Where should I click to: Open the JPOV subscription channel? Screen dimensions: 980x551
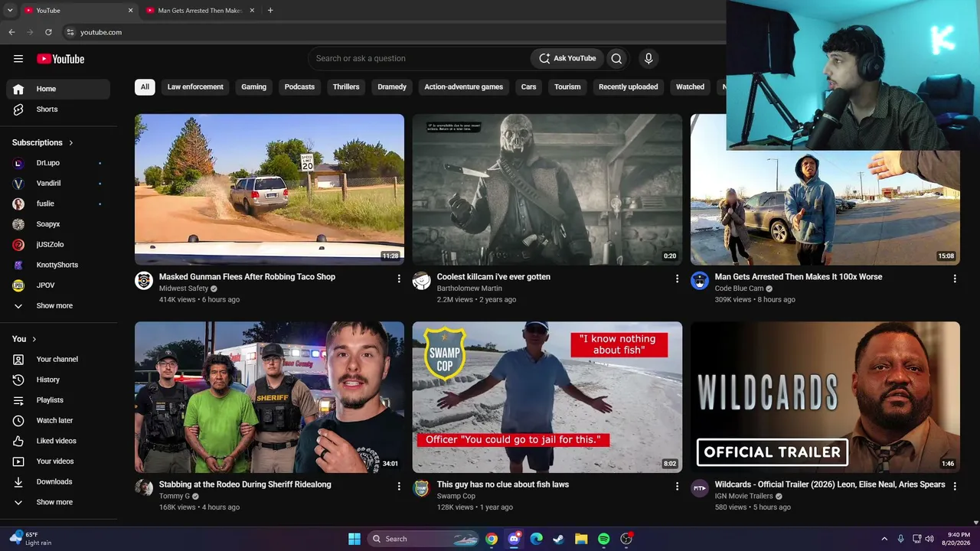point(58,285)
